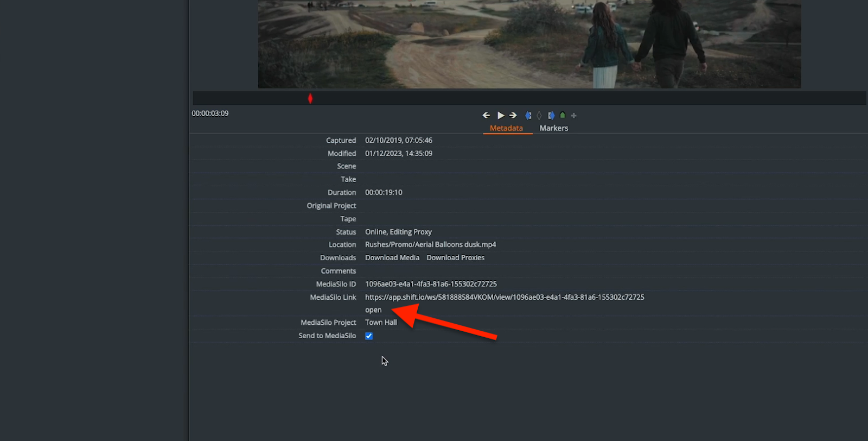Click the Download Proxies link
Screen dimensions: 868x441
[x=456, y=257]
